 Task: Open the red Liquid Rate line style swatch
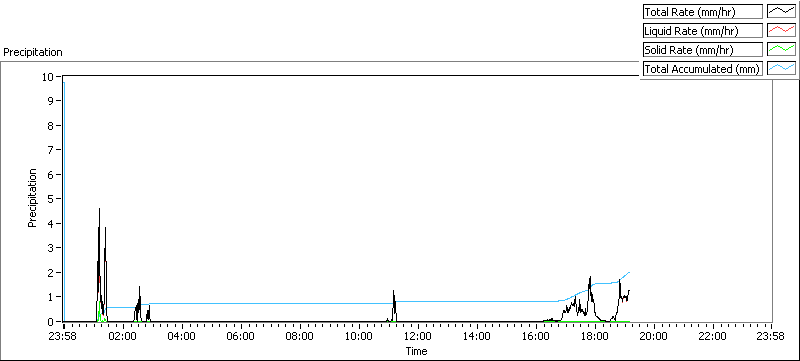[781, 31]
